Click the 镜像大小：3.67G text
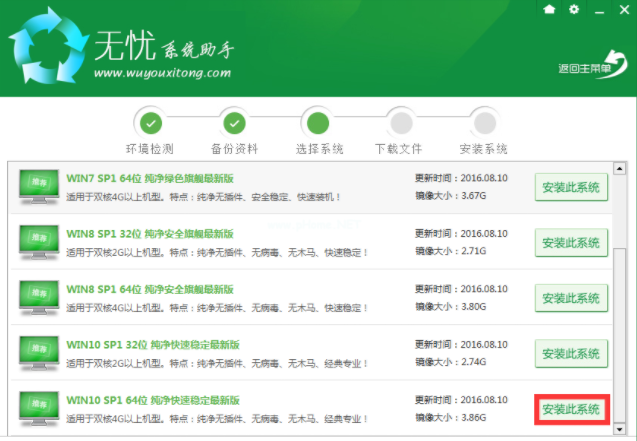637x441 pixels. 451,196
